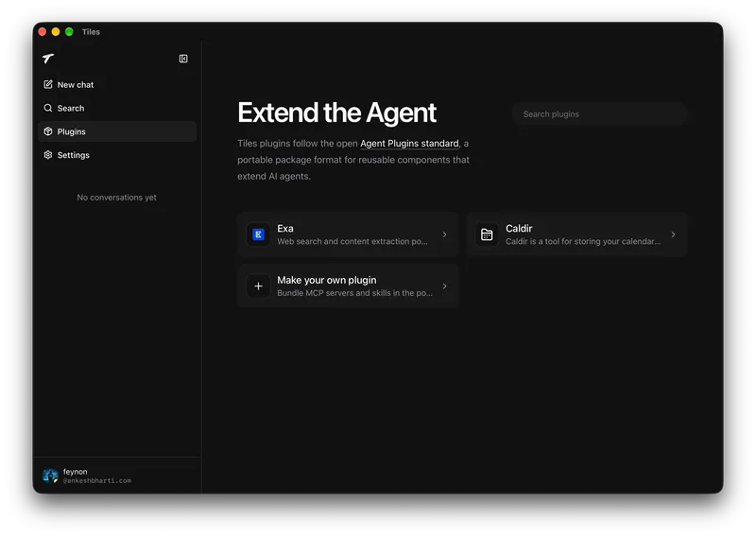The image size is (756, 537).
Task: Click the 'No conversations yet' text
Action: 116,198
